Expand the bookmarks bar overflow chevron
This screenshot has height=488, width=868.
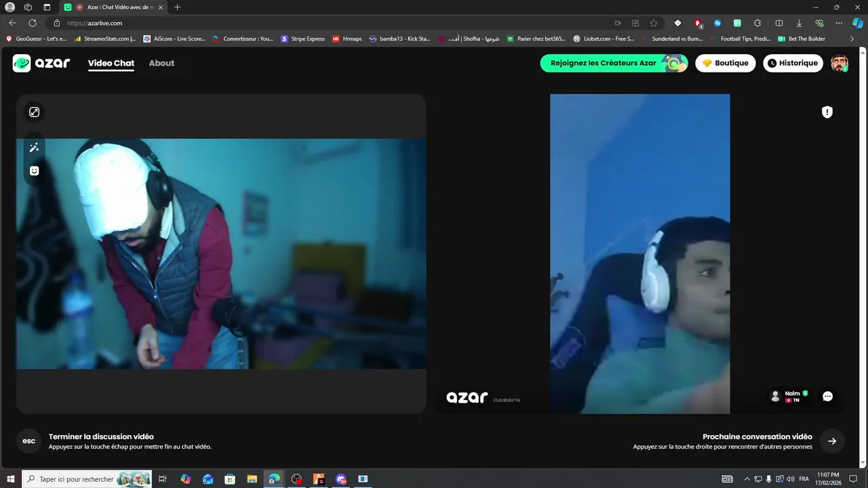click(852, 39)
